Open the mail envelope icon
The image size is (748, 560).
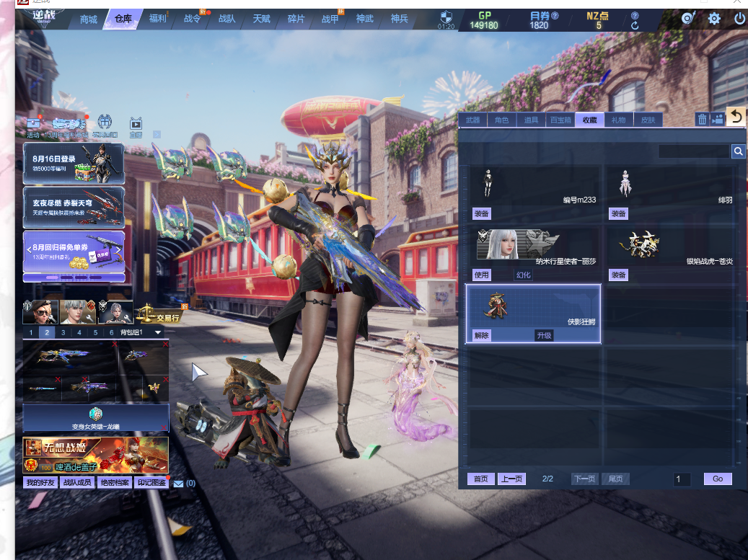[178, 484]
